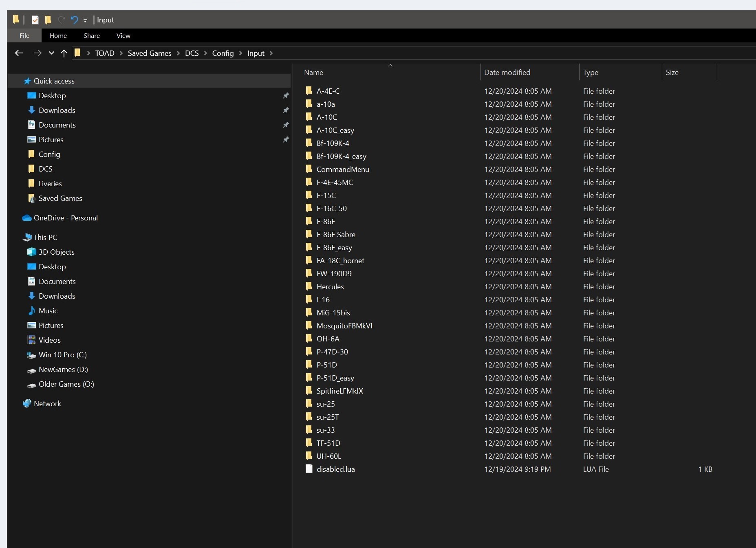Select the F-4E-45MC folder name
Viewport: 756px width, 548px height.
point(335,182)
